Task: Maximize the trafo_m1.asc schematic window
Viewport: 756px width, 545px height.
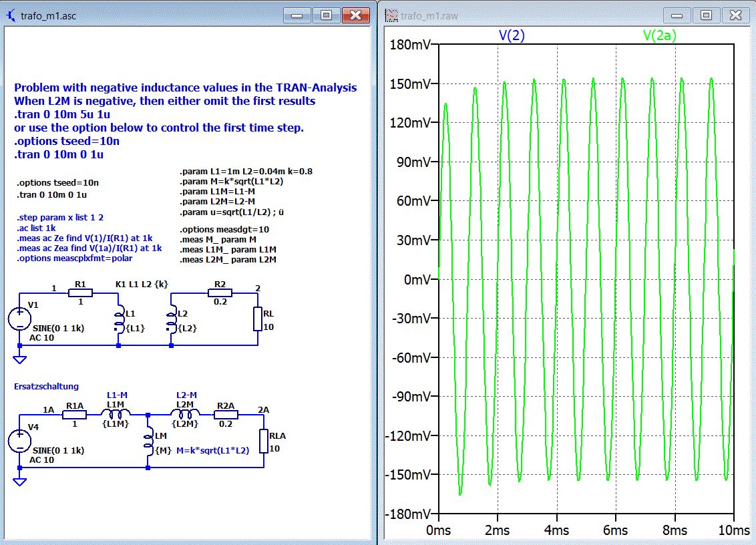Action: pos(326,15)
